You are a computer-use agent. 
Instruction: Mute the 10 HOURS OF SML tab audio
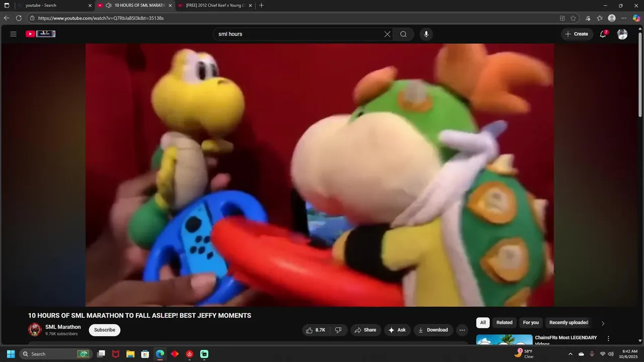[108, 6]
